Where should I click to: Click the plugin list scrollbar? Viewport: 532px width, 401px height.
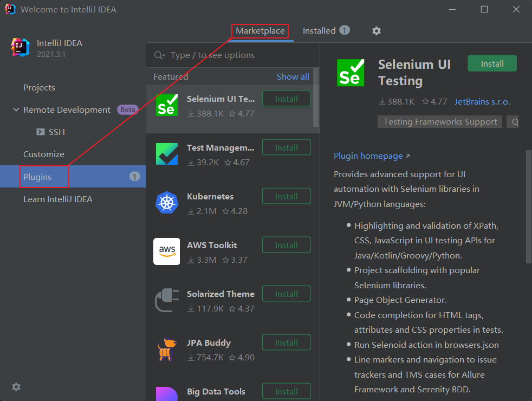(316, 98)
